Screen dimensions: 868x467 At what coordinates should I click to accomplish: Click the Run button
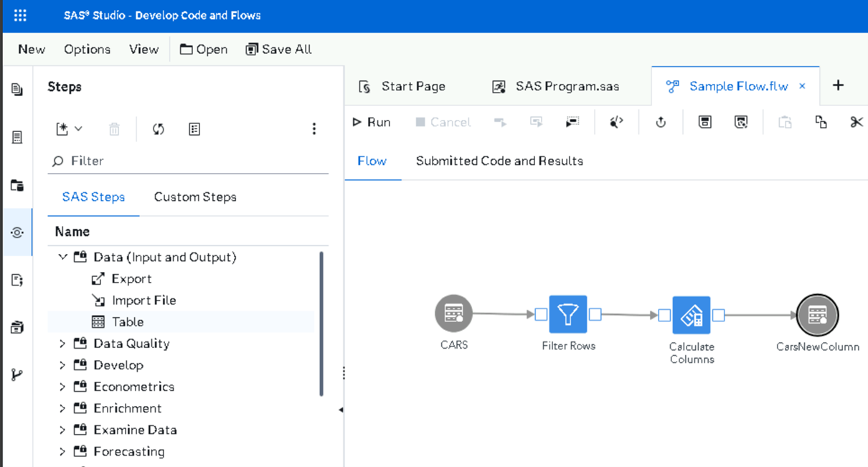pos(372,123)
